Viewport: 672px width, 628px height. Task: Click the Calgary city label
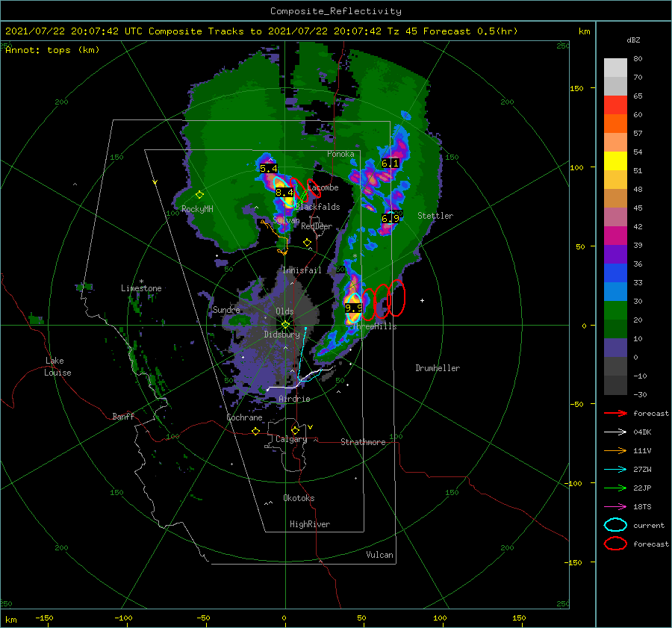[x=291, y=439]
